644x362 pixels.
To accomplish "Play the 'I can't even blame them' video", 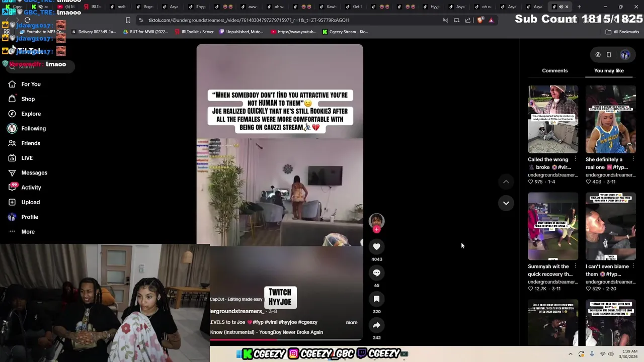I will coord(610,226).
